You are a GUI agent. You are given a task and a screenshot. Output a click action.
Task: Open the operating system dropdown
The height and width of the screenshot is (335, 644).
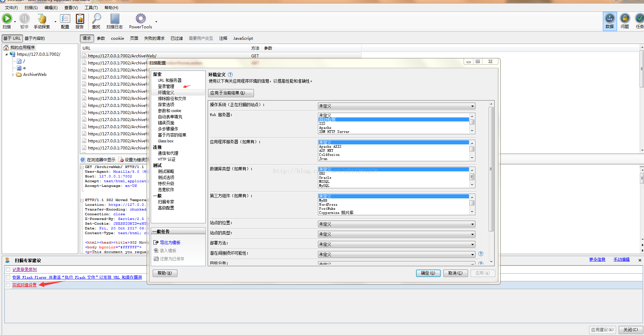(x=397, y=106)
